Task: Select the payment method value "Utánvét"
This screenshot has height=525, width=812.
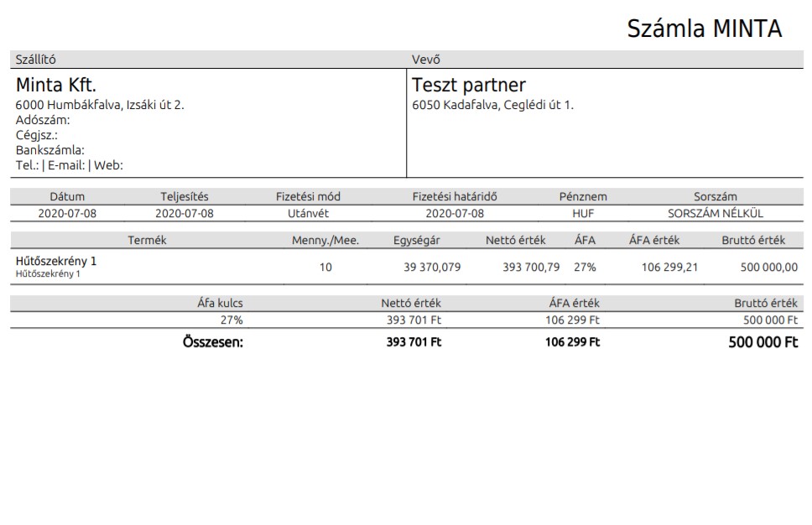Action: tap(308, 213)
